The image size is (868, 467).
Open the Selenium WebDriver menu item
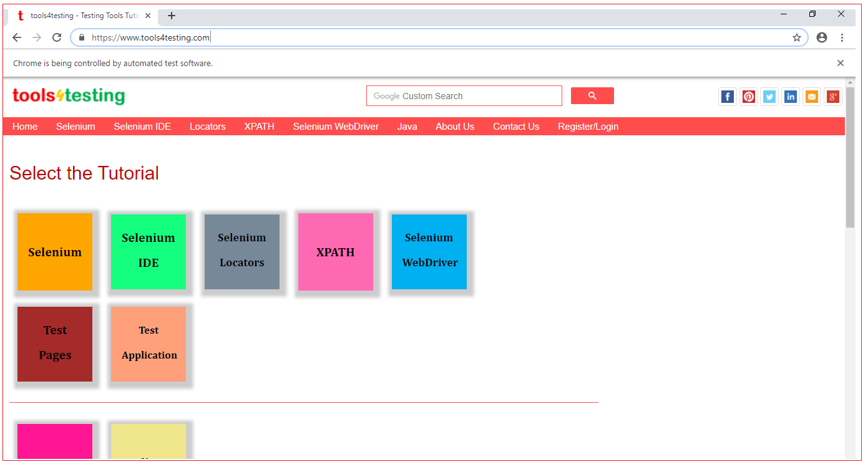336,127
